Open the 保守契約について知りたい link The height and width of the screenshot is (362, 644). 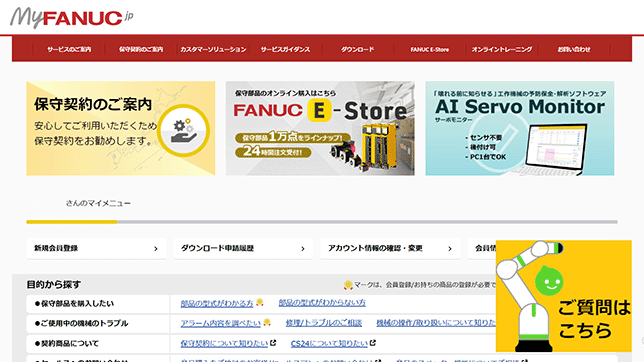tap(224, 343)
